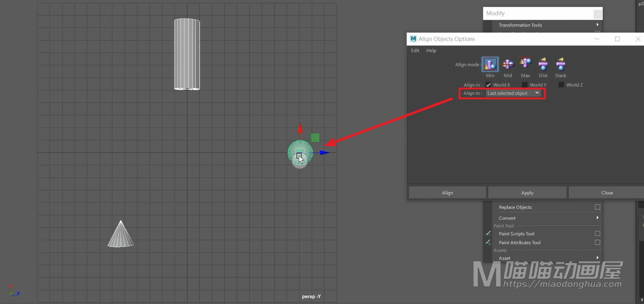Image resolution: width=644 pixels, height=304 pixels.
Task: Maximize the Align Objects Options window
Action: (617, 39)
